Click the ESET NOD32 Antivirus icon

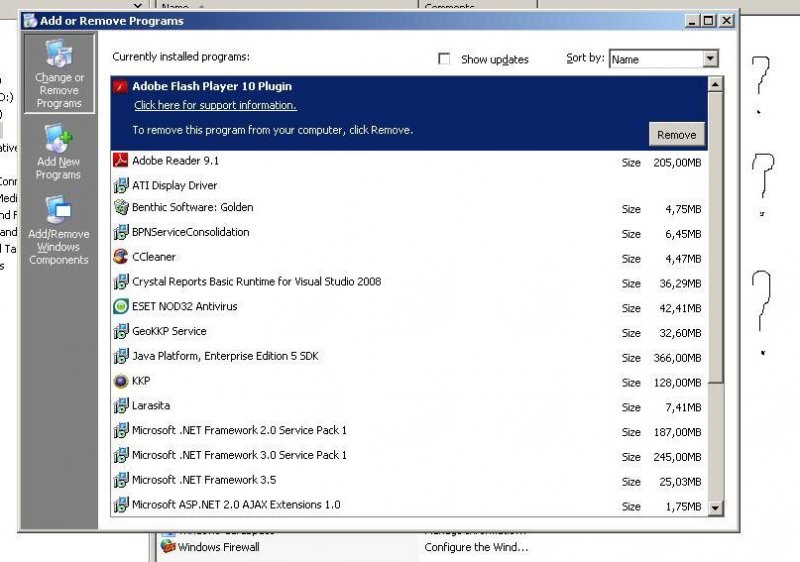(120, 306)
